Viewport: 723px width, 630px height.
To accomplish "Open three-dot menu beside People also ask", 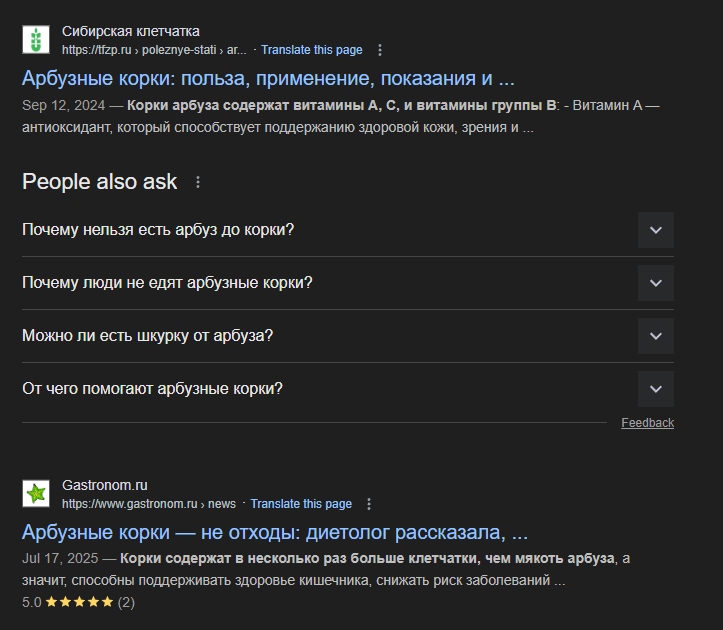I will [198, 182].
